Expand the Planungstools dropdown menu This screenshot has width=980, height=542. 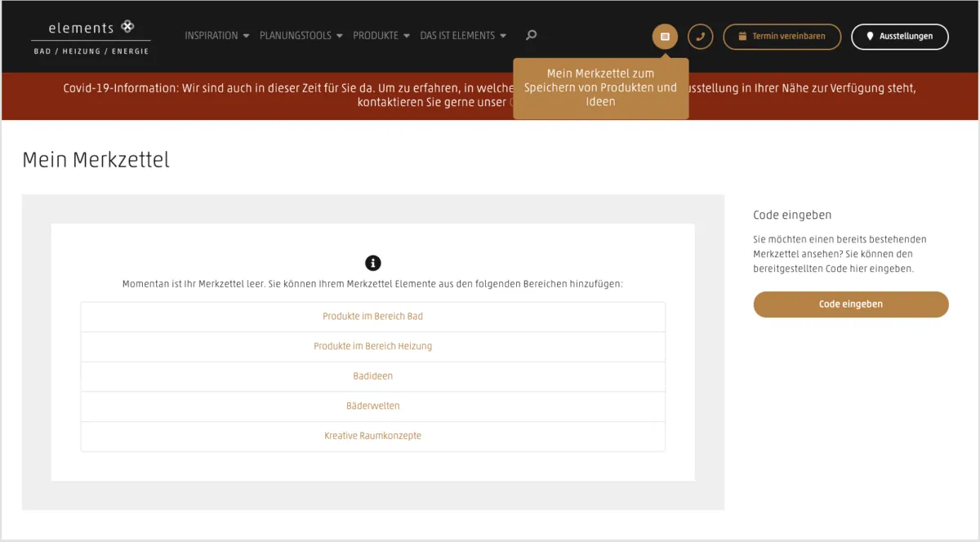pyautogui.click(x=301, y=36)
